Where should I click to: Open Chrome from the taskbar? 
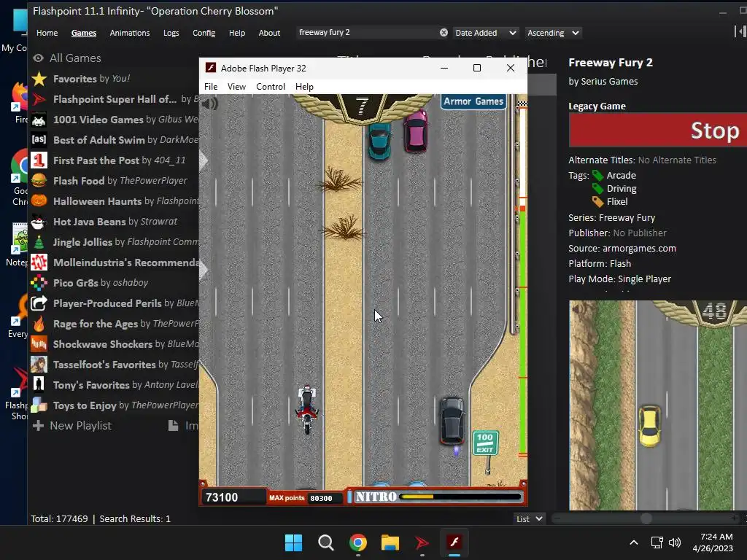click(x=357, y=542)
